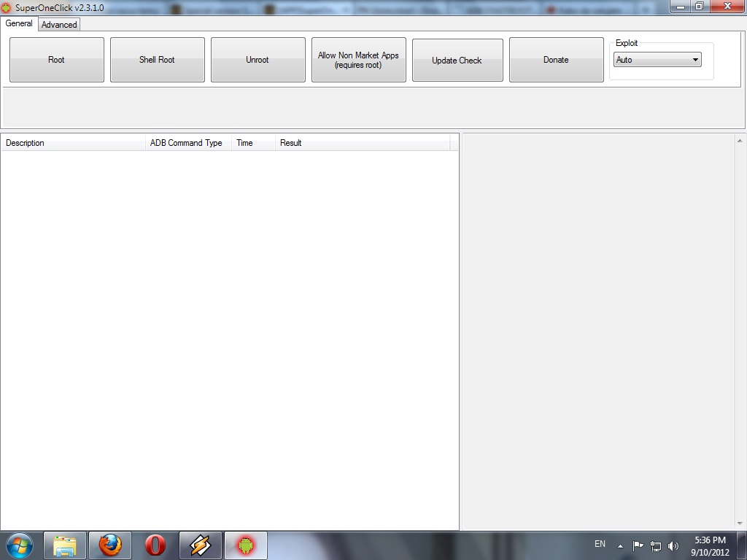Minimize the SuperOneClick window
The height and width of the screenshot is (560, 747).
click(681, 6)
